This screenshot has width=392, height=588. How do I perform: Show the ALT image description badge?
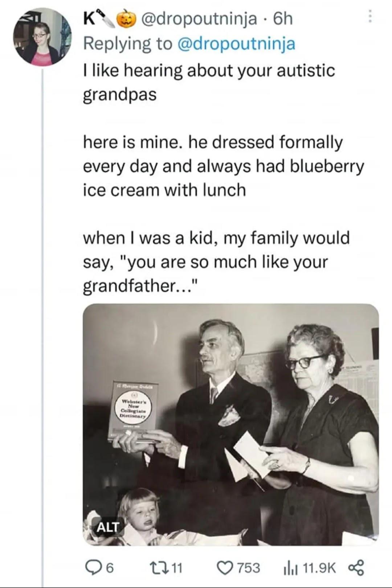coord(107,527)
